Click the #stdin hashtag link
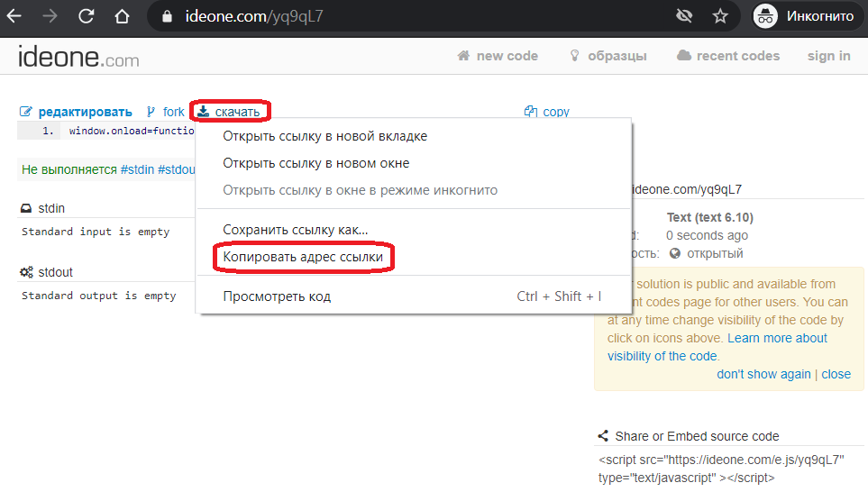 click(x=137, y=169)
